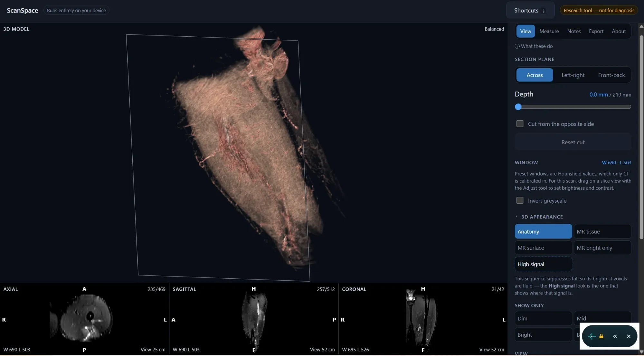Click the Sagittal slice view image
The height and width of the screenshot is (356, 644).
pyautogui.click(x=254, y=319)
